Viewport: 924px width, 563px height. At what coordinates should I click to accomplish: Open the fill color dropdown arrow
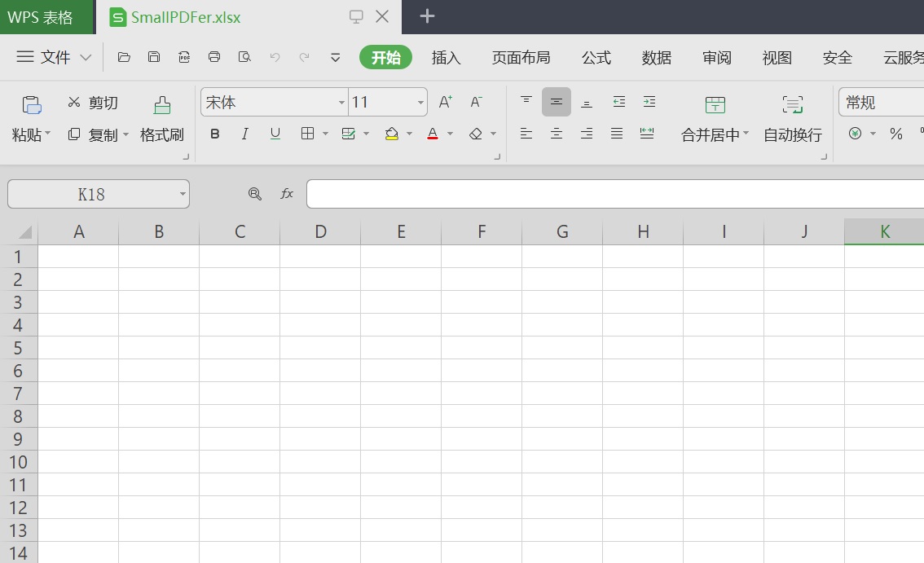[410, 134]
